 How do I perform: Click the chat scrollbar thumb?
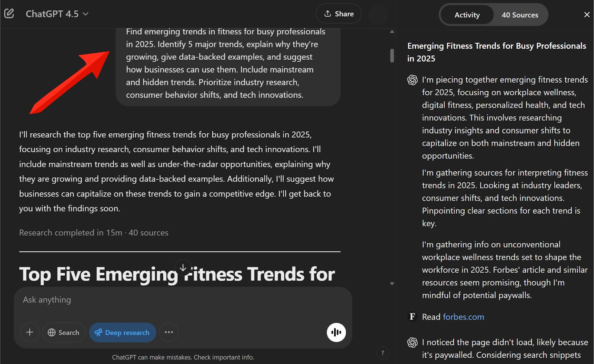392,55
